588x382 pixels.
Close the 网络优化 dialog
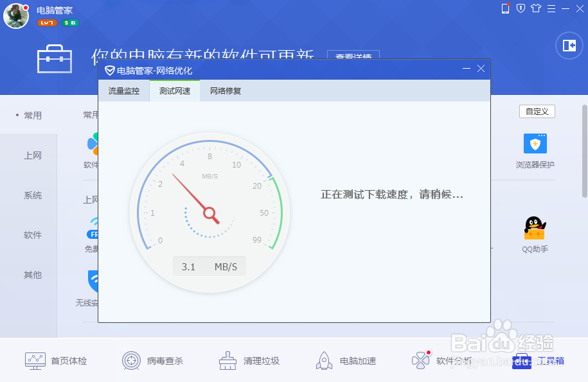tap(481, 69)
